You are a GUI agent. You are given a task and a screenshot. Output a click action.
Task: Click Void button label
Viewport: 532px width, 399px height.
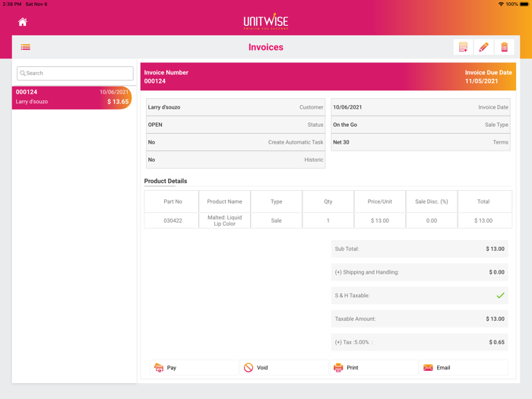262,368
